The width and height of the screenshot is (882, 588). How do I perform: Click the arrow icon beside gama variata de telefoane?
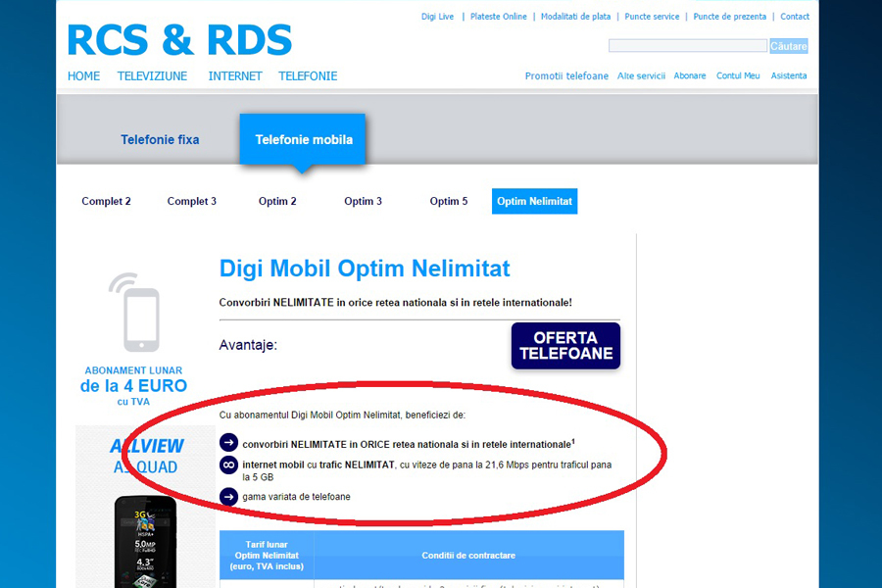click(x=228, y=496)
